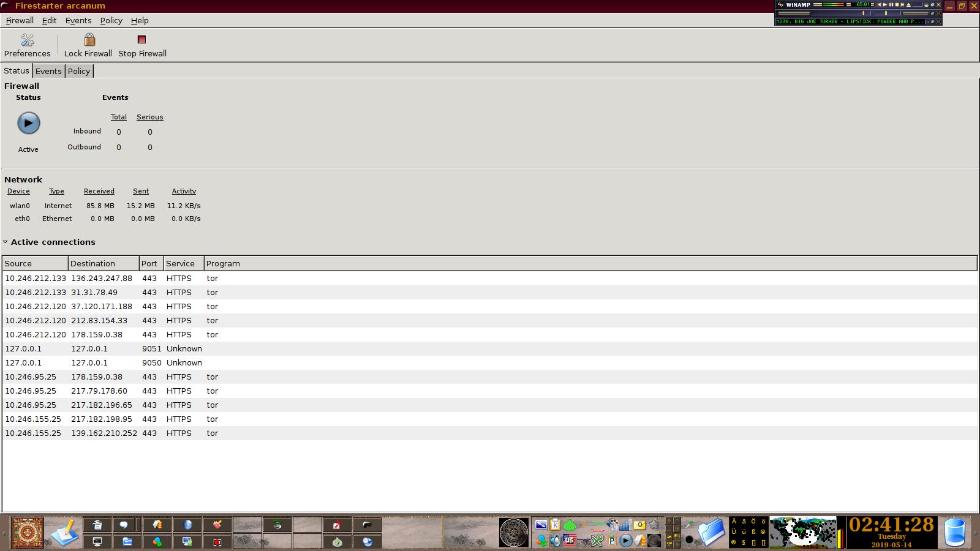Viewport: 980px width, 551px height.
Task: Click the signal bars network tray icon
Action: (625, 525)
